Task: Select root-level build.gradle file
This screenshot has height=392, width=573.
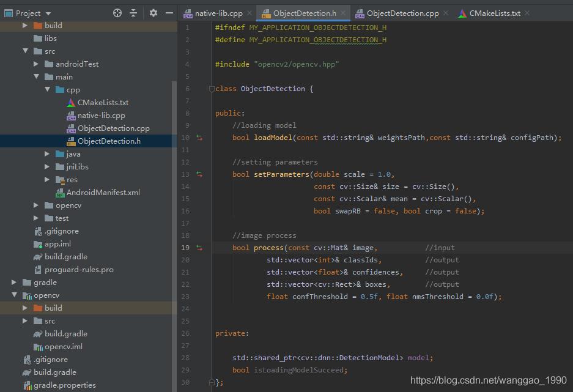Action: click(x=55, y=372)
